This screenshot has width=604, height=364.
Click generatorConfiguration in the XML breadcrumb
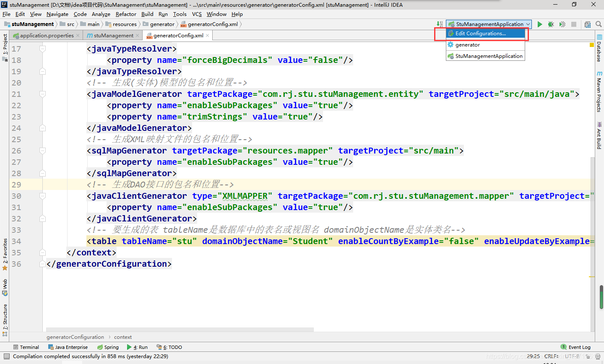75,337
